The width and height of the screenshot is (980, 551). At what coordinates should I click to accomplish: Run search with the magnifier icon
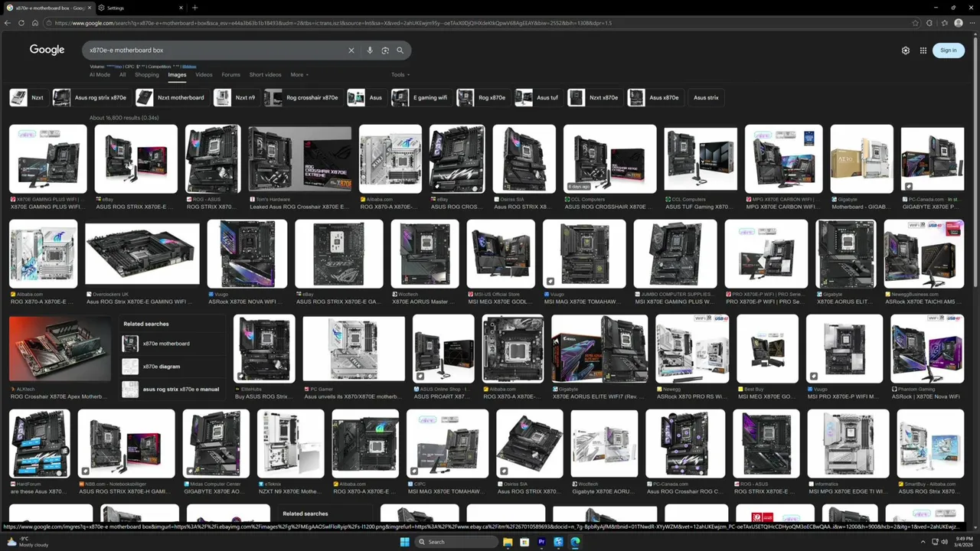[400, 51]
